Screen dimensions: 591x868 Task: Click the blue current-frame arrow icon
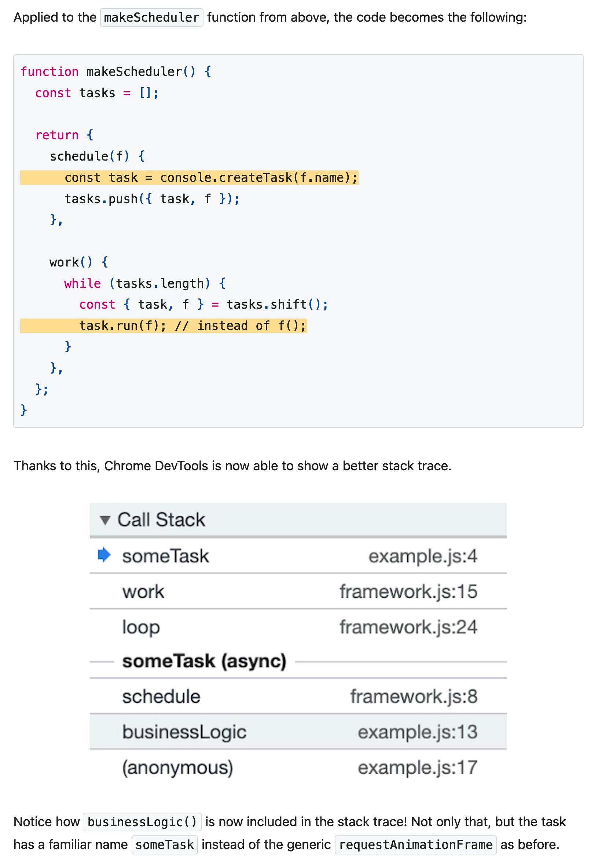point(104,555)
